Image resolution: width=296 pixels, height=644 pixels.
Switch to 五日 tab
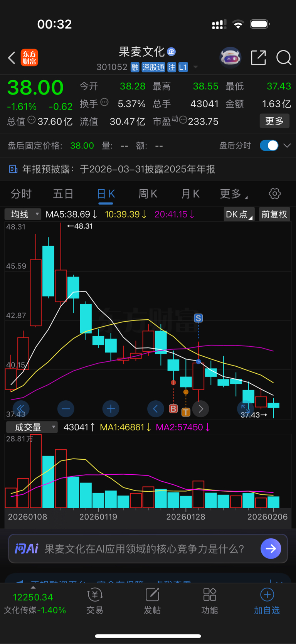point(63,194)
